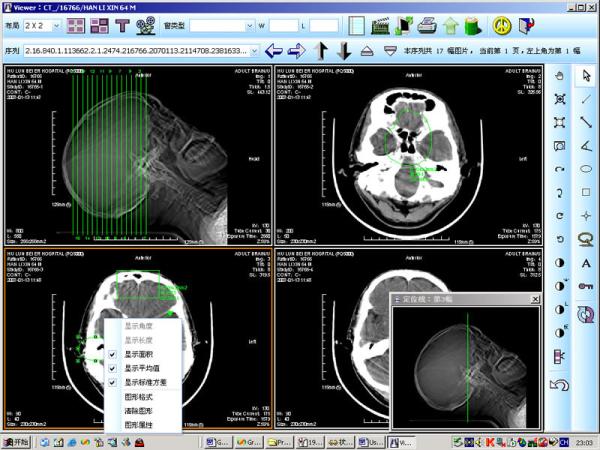Select 图形格式 in the context menu
Viewport: 600px width, 450px height.
click(139, 397)
